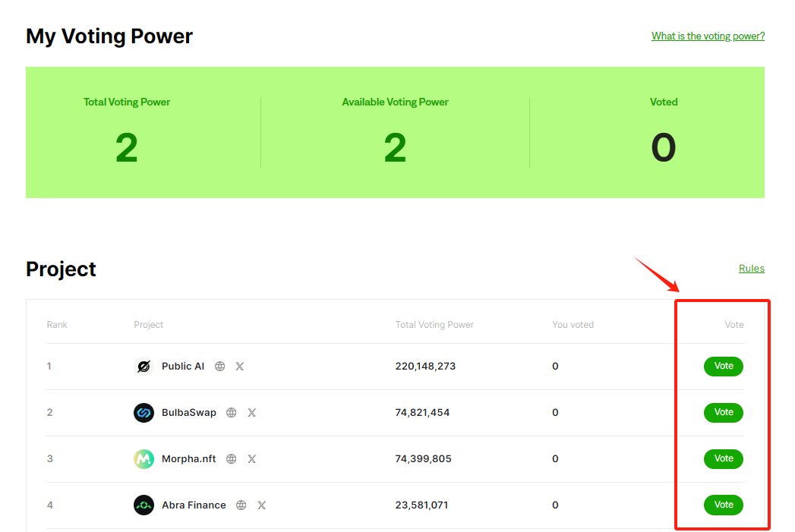This screenshot has height=532, width=795.
Task: Click the Abra Finance project logo
Action: click(x=144, y=505)
